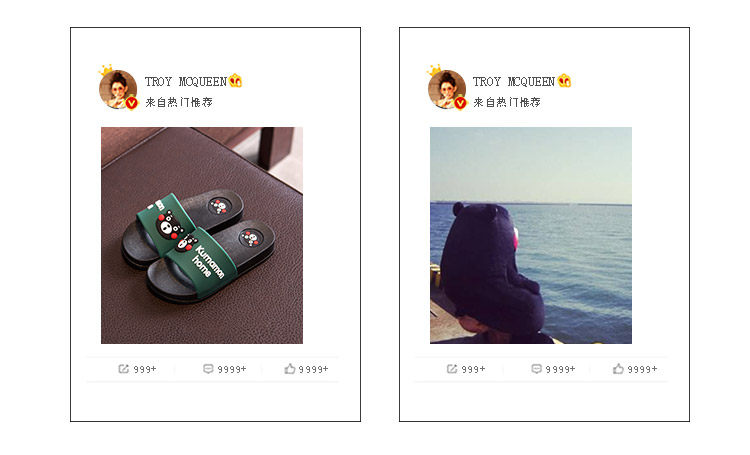The width and height of the screenshot is (750, 455).
Task: Click the 9999+ like count on left post
Action: [x=314, y=369]
